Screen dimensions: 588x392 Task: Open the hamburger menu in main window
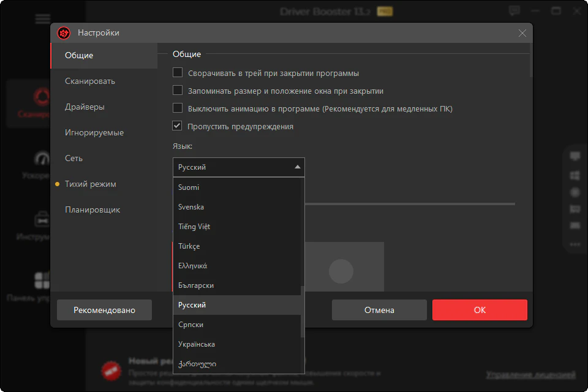click(x=43, y=19)
